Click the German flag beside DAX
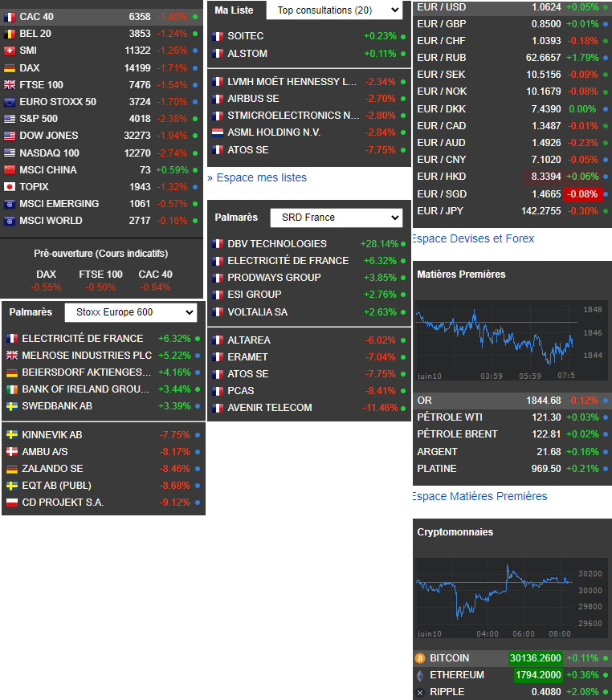Image resolution: width=612 pixels, height=700 pixels. (x=10, y=68)
